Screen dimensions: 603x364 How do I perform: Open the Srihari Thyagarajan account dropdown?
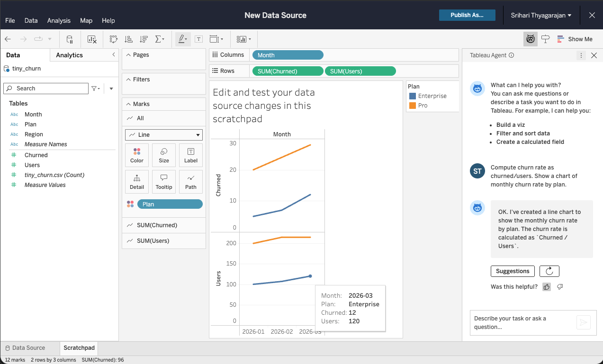(x=541, y=15)
